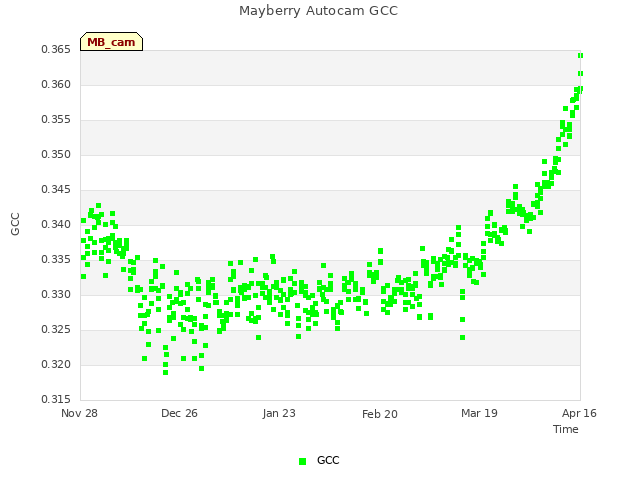The height and width of the screenshot is (480, 640).
Task: Click the 0.330 y-axis label
Action: tap(56, 294)
